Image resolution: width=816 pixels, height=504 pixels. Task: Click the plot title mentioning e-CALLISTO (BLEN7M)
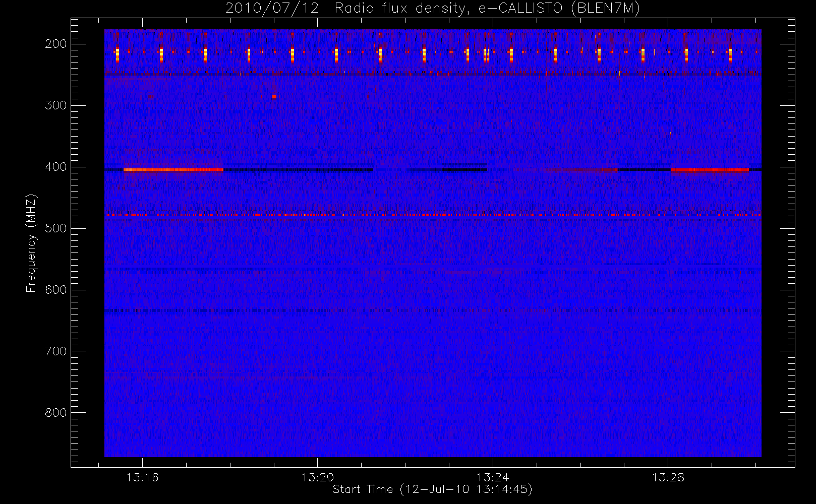point(433,9)
